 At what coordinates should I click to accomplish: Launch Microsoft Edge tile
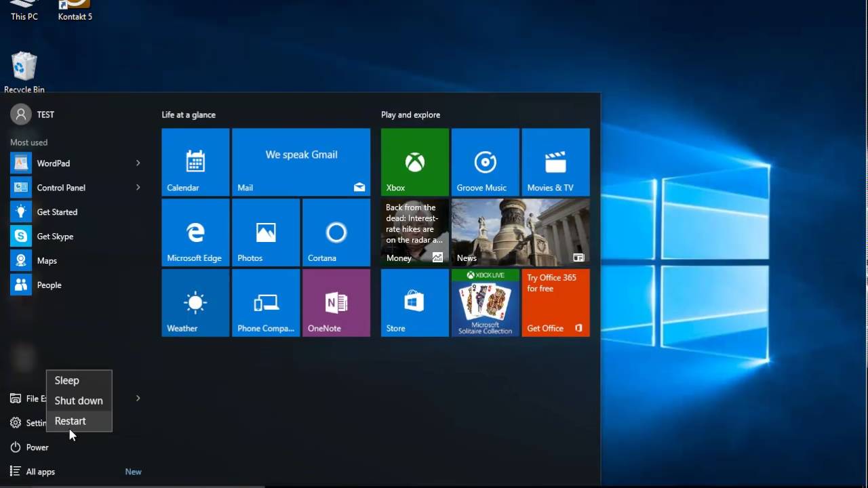[195, 232]
